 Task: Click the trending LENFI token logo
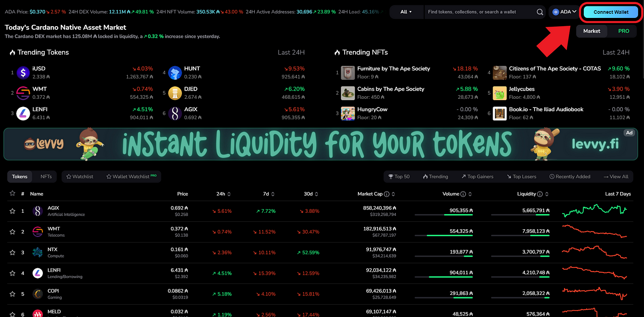23,113
